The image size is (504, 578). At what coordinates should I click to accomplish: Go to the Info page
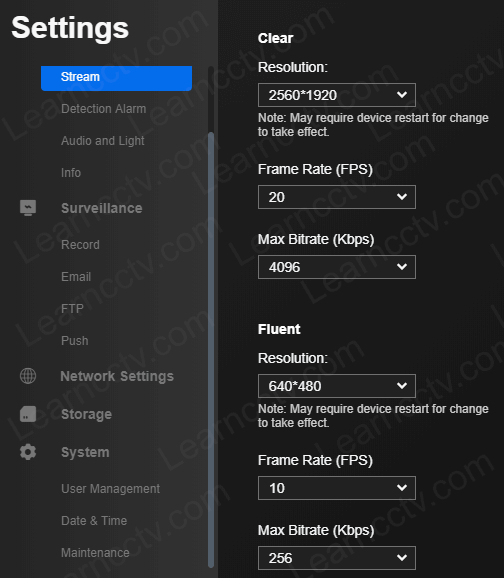[71, 173]
